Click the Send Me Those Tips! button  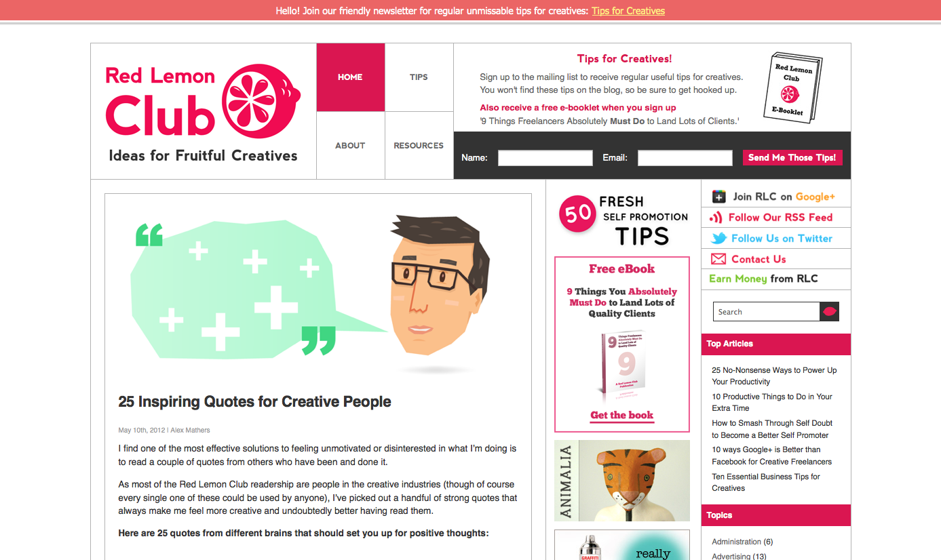[792, 157]
